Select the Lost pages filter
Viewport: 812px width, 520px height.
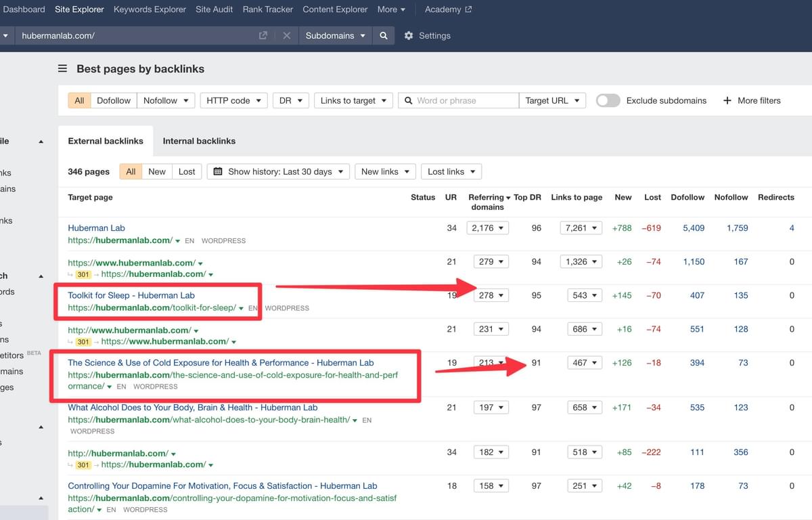tap(187, 171)
